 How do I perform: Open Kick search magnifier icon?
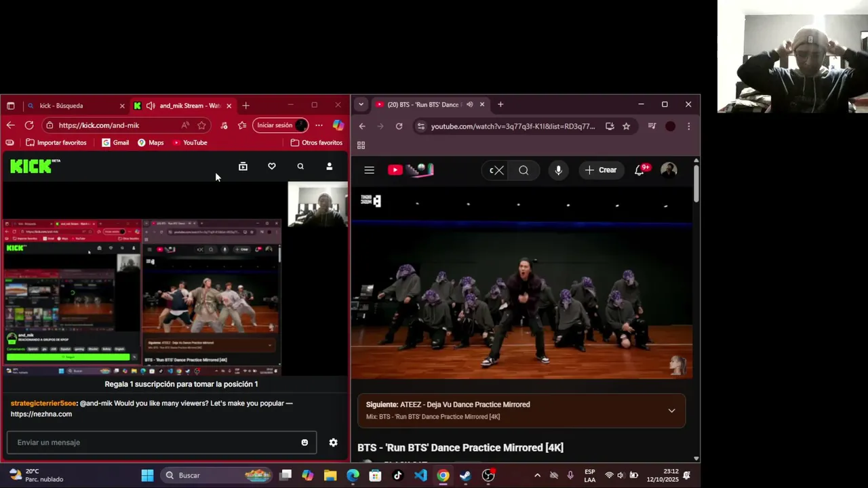[300, 167]
